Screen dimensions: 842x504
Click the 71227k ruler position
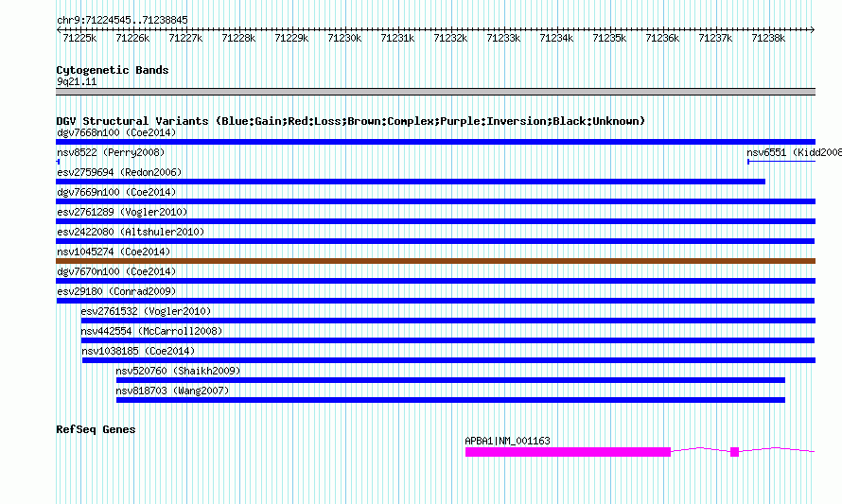click(185, 38)
